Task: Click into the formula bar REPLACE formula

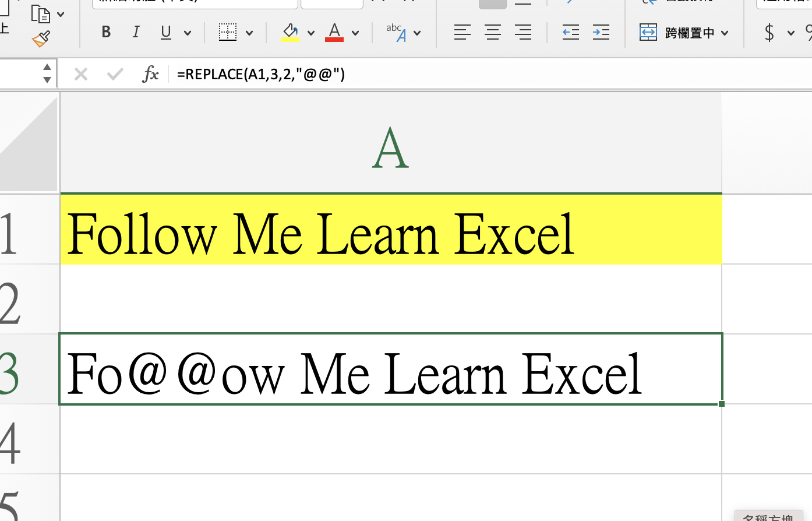Action: (261, 74)
